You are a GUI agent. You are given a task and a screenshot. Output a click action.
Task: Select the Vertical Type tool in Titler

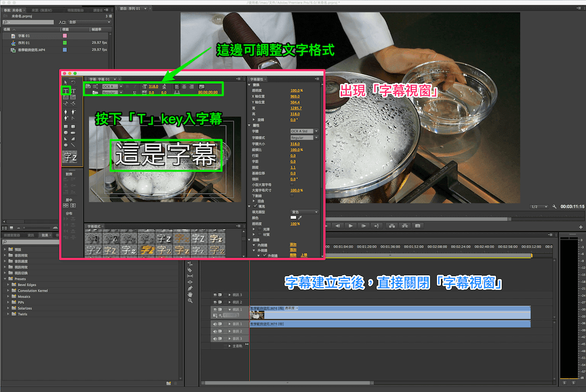tap(73, 91)
